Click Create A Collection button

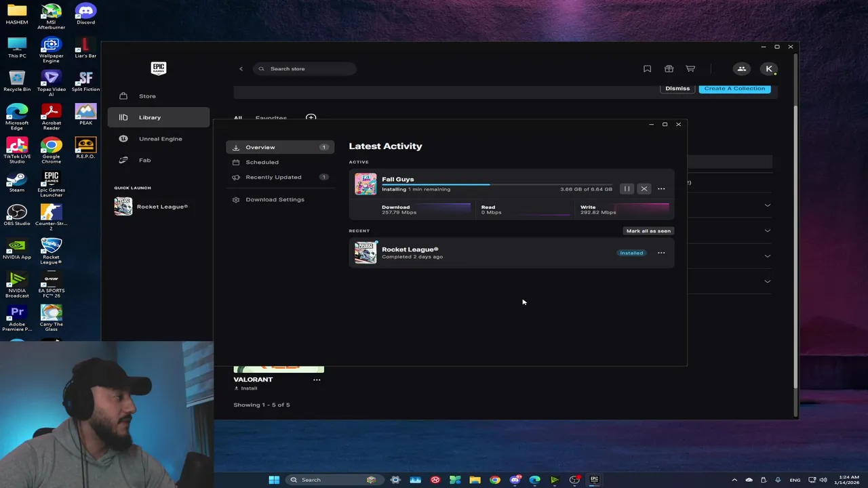pyautogui.click(x=734, y=89)
